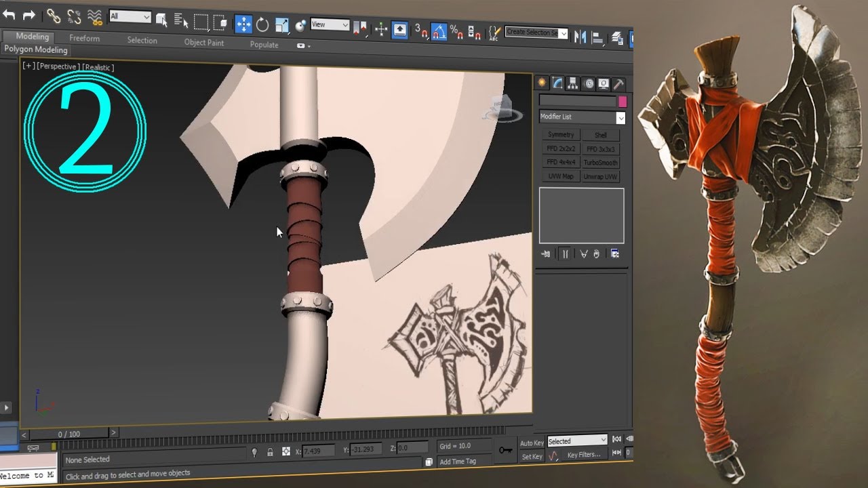Click the Shell modifier button

[x=601, y=136]
